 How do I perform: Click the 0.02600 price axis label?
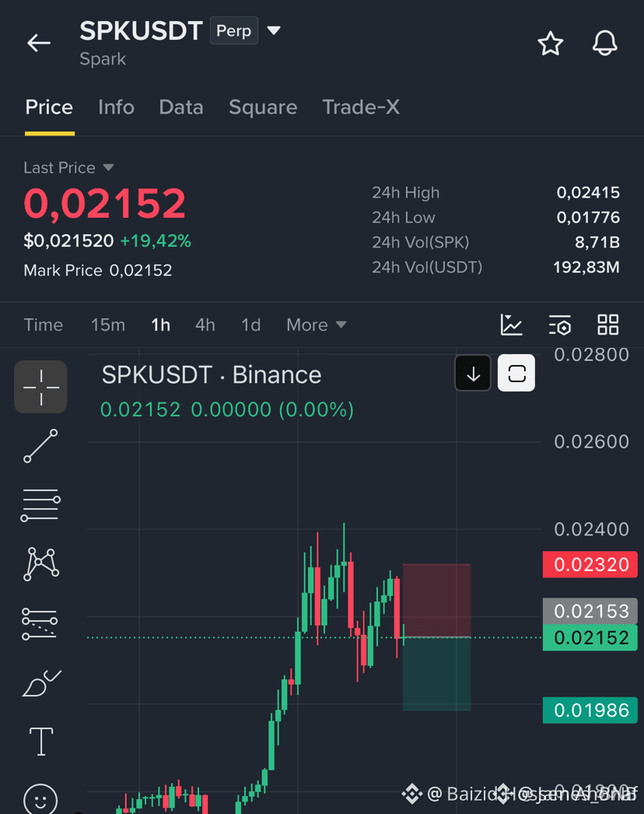tap(591, 442)
